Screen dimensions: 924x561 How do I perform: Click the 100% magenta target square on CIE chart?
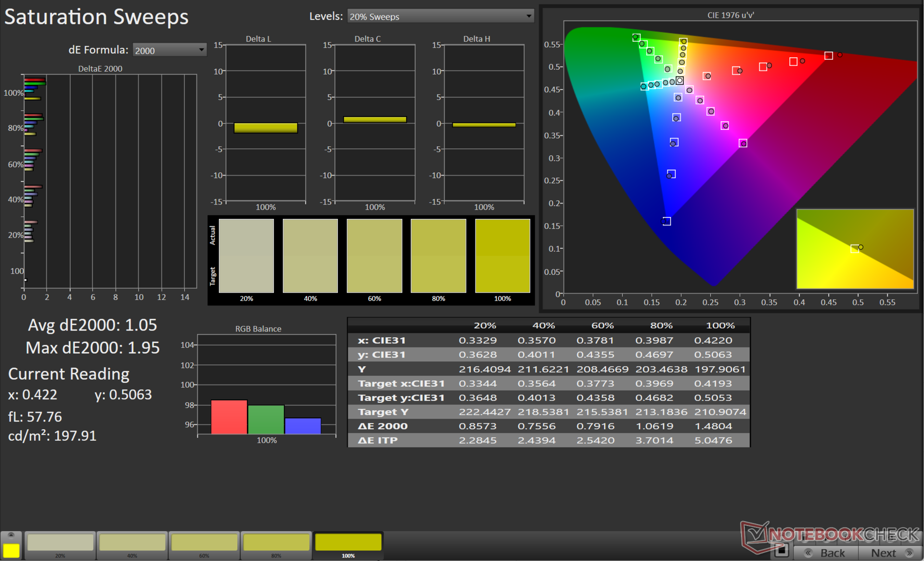click(x=743, y=143)
